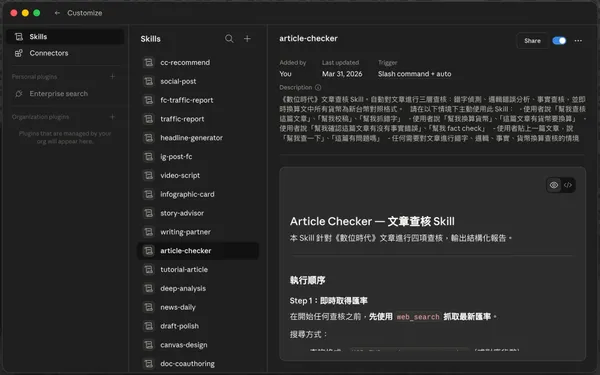Select the fc-traffic-report skill
Viewport: 600px width, 375px height.
click(198, 100)
